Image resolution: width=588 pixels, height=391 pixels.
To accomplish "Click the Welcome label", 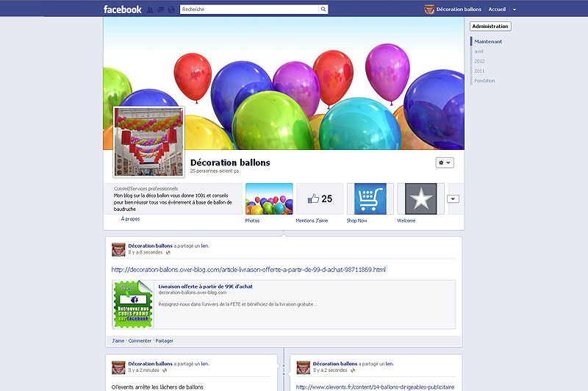I will tap(406, 220).
